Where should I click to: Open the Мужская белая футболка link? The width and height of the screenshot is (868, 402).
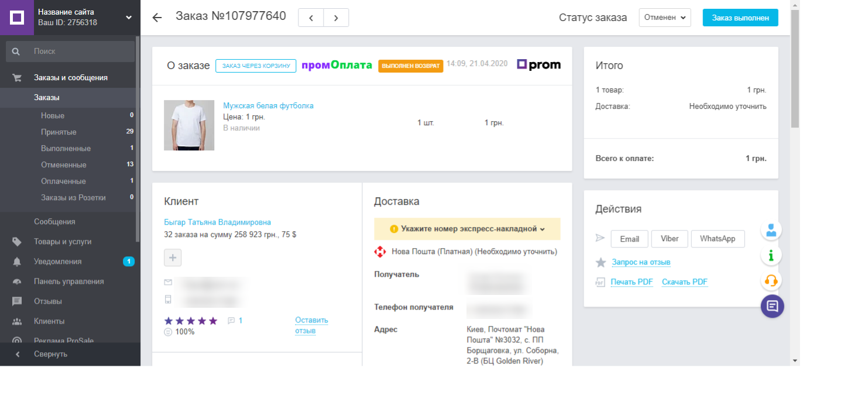268,106
